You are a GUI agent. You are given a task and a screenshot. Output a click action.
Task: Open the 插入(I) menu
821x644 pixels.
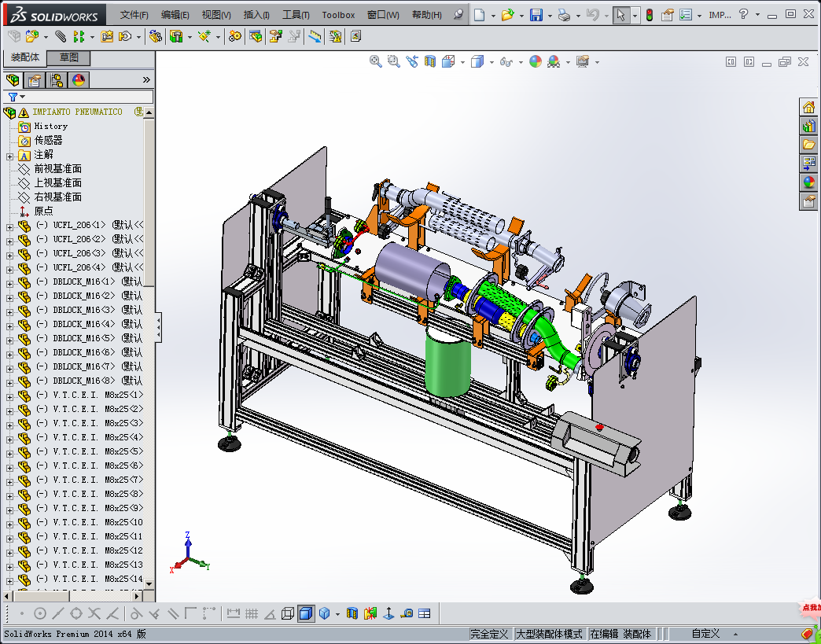point(256,15)
